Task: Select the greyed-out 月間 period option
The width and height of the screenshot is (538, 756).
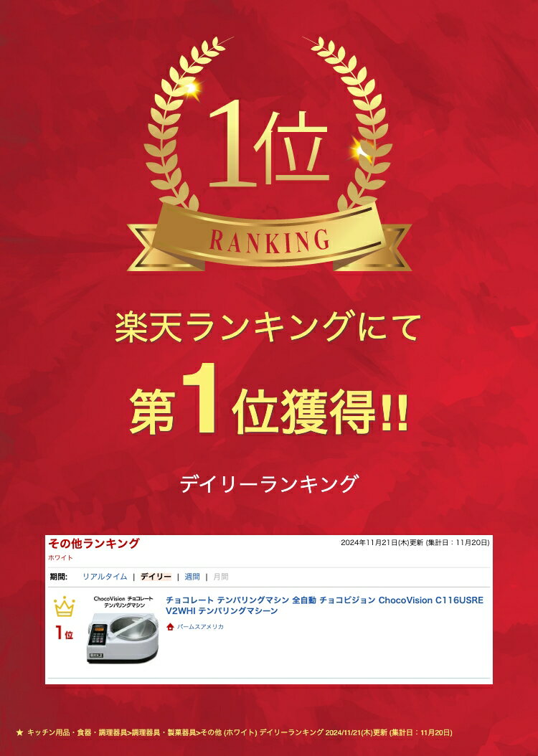Action: tap(221, 577)
